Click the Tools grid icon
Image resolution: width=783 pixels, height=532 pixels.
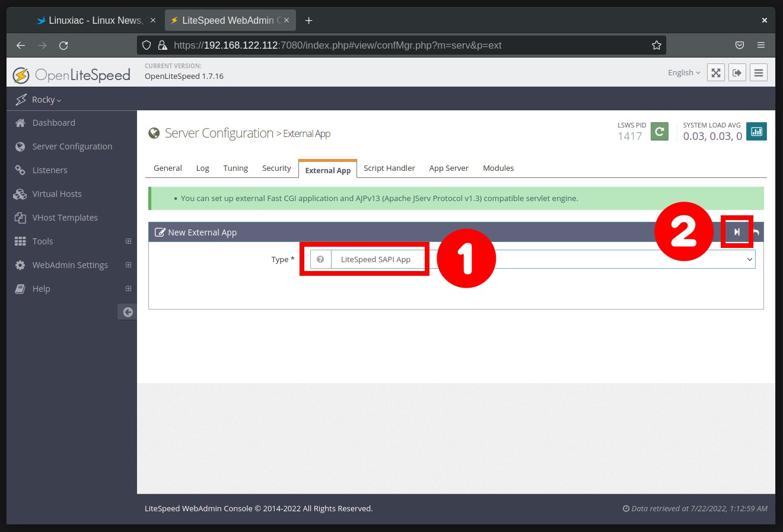pyautogui.click(x=20, y=241)
